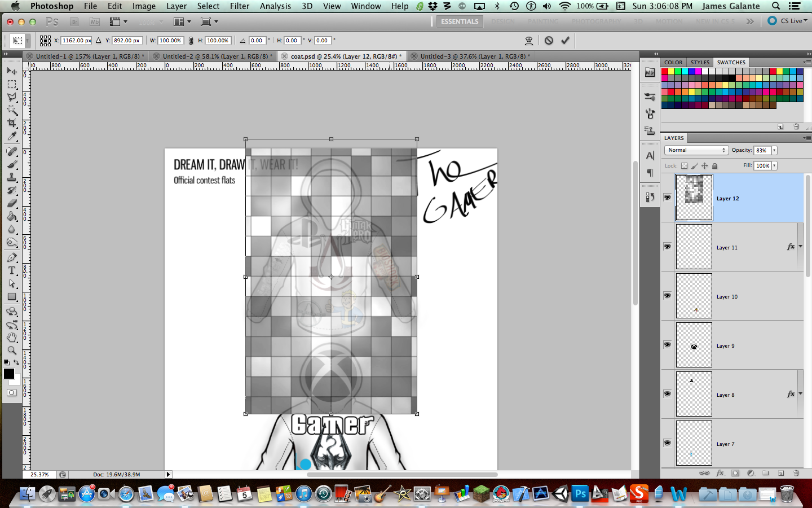
Task: Select the Dodge tool
Action: click(12, 242)
